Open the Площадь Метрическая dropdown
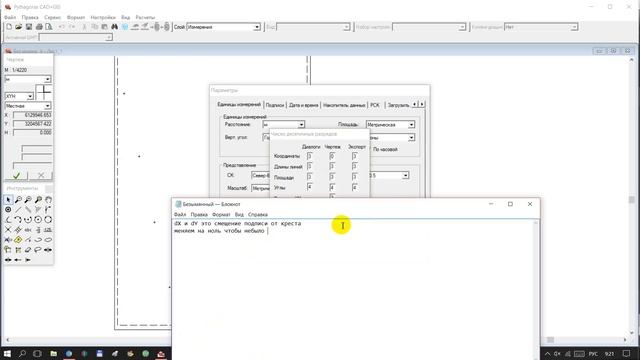The image size is (640, 360). click(x=411, y=124)
